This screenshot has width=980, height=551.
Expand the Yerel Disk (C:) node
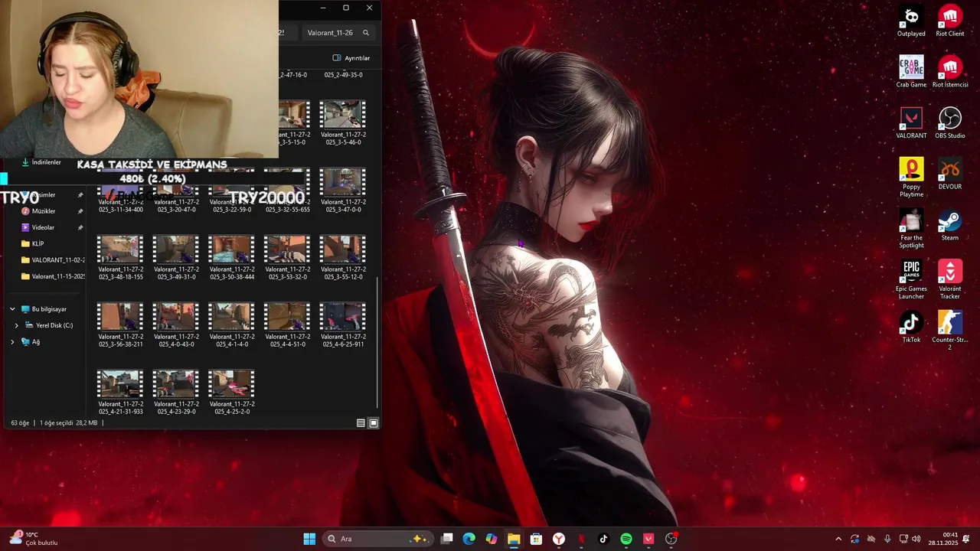[17, 325]
